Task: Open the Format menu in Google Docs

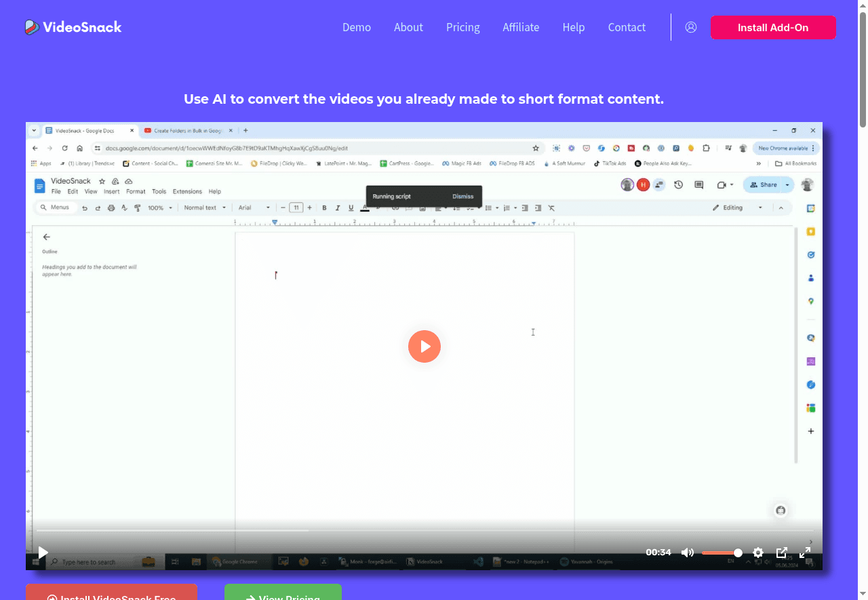Action: coord(136,191)
